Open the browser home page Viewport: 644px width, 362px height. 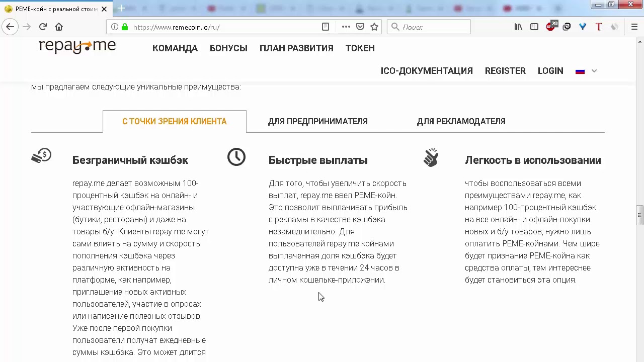(x=59, y=27)
